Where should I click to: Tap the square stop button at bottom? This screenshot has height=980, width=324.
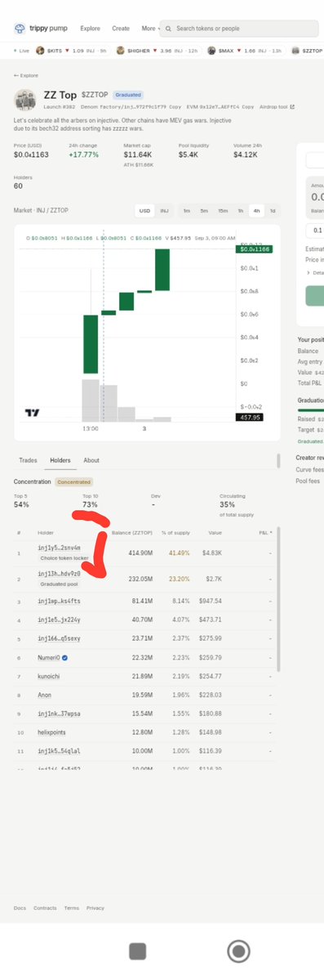click(x=137, y=951)
